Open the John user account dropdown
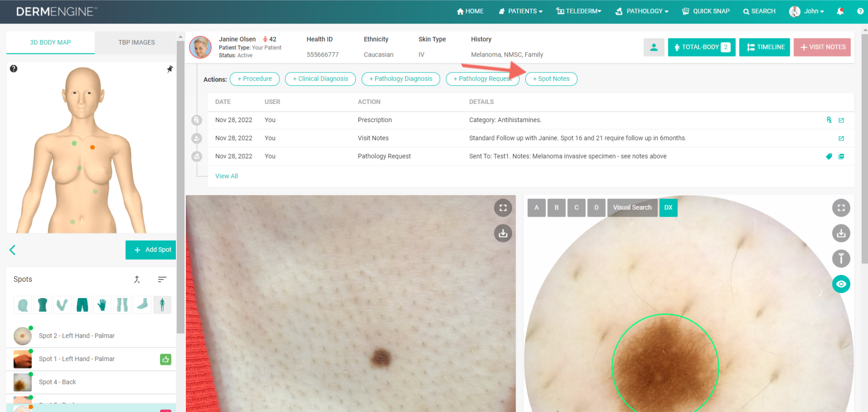868x412 pixels. pos(807,11)
